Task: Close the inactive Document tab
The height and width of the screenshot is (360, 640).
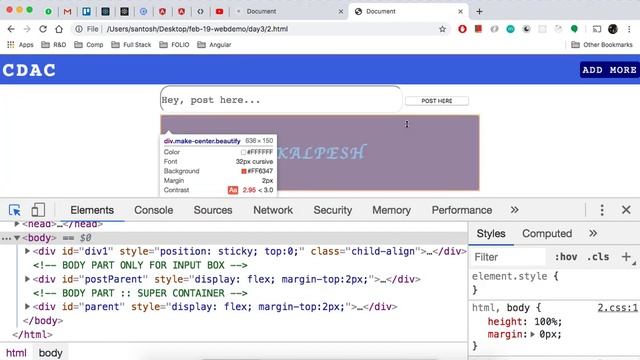Action: tap(341, 11)
